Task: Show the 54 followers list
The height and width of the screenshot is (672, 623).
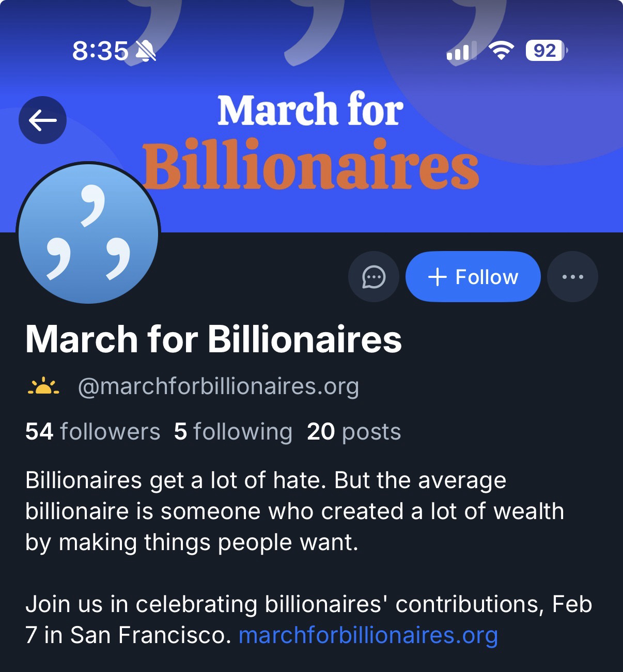Action: pos(92,431)
